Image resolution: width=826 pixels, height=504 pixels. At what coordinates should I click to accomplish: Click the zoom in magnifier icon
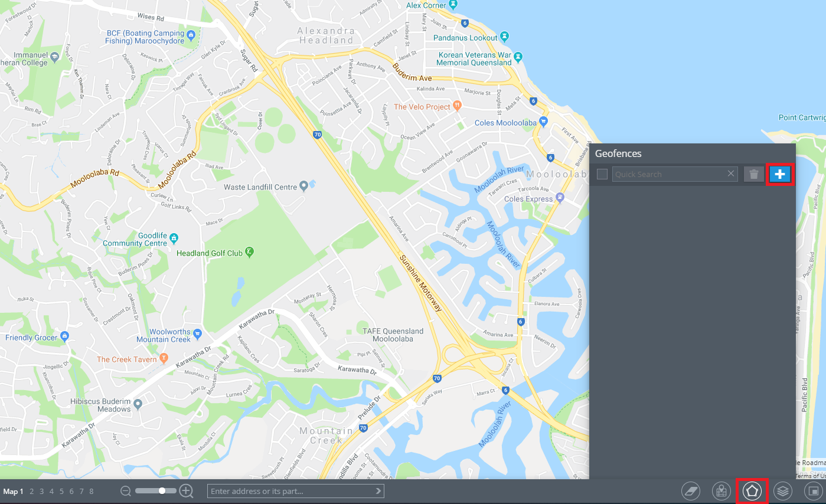pyautogui.click(x=187, y=491)
